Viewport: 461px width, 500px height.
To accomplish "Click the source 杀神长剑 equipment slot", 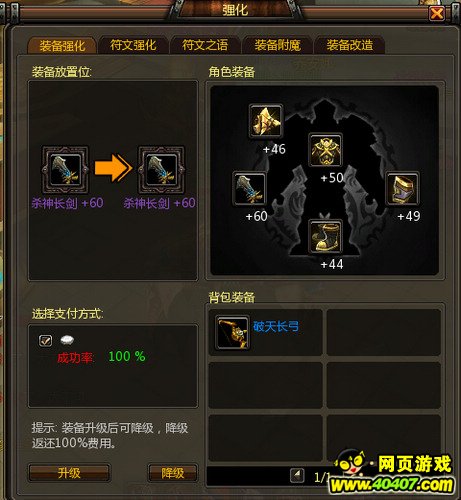I will 65,169.
